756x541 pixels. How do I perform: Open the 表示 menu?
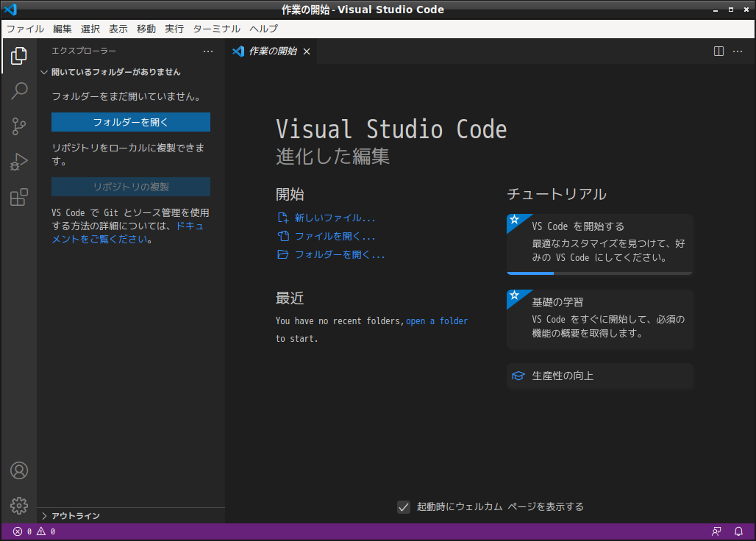[118, 29]
